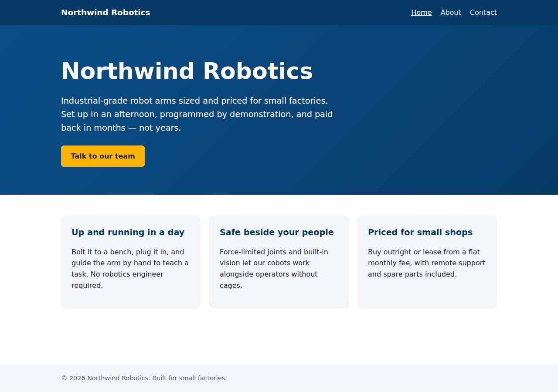Click the hero paragraph about industrial-grade robot arms
558x392 pixels.
click(x=197, y=114)
